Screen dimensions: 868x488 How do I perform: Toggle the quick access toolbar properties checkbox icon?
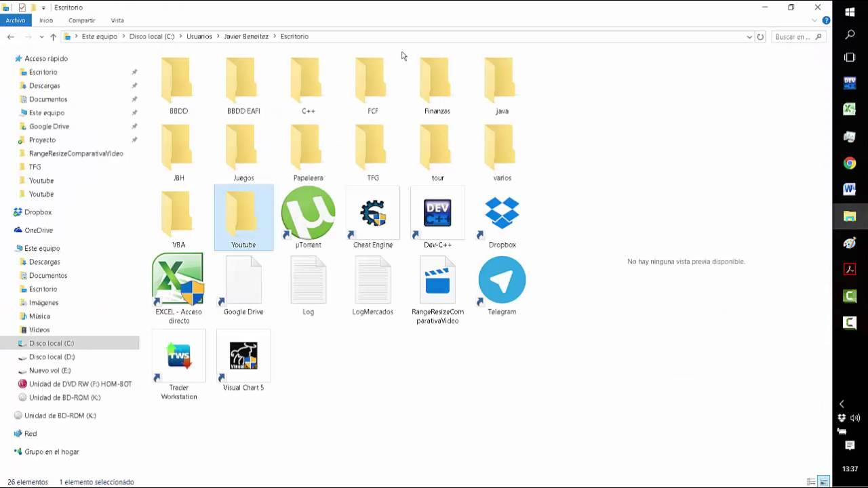(22, 7)
